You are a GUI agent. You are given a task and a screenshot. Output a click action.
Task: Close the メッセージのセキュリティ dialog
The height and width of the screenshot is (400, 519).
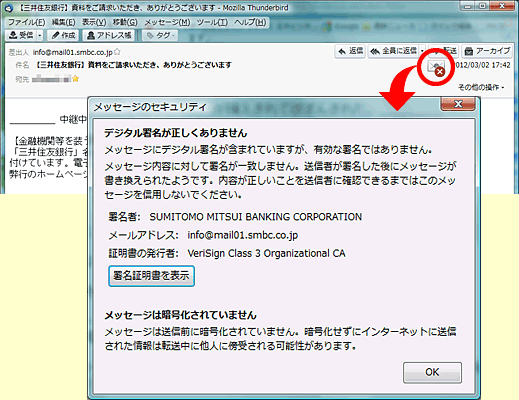pyautogui.click(x=458, y=104)
